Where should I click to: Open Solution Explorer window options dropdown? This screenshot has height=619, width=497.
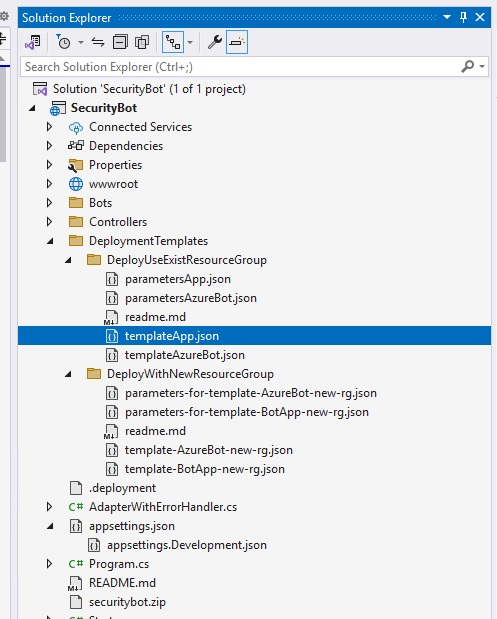pos(447,17)
